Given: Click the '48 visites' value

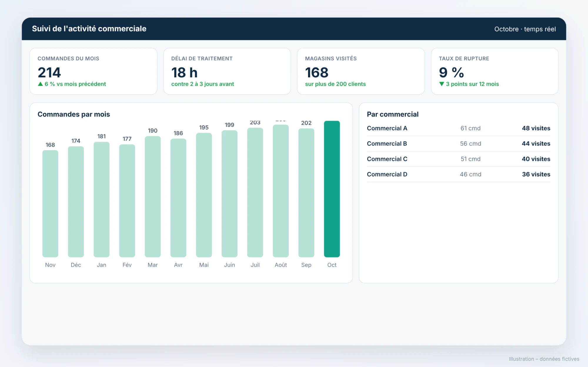Looking at the screenshot, I should (536, 128).
